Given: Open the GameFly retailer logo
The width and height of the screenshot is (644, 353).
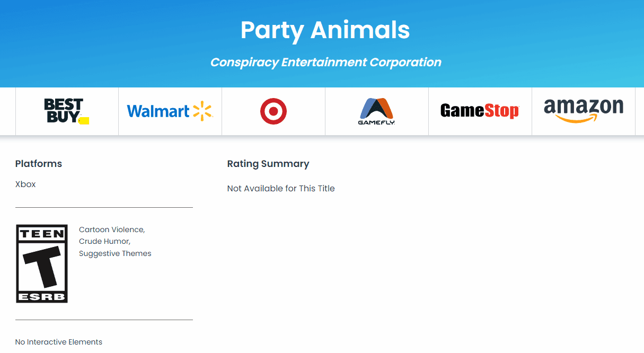Looking at the screenshot, I should (377, 111).
